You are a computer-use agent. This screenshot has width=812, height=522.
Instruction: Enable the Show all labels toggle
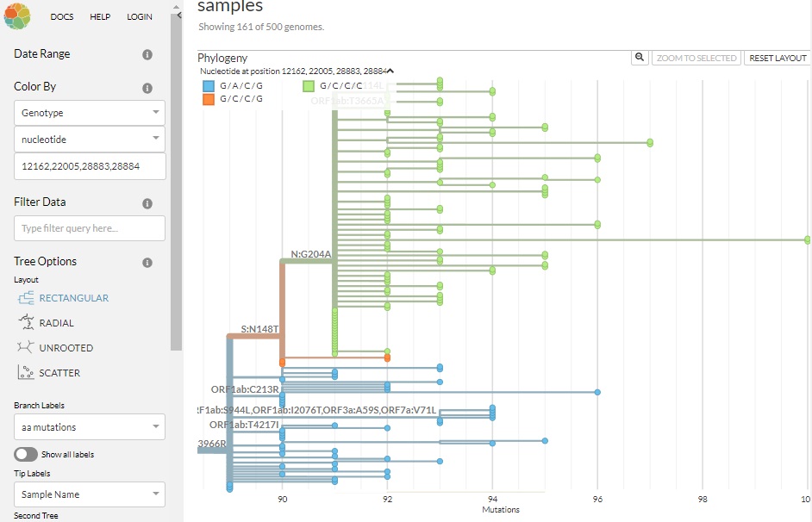point(25,454)
